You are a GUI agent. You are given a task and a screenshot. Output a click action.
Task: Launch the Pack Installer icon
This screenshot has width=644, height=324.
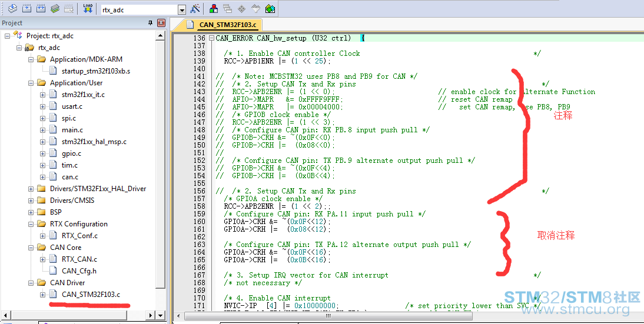click(270, 9)
